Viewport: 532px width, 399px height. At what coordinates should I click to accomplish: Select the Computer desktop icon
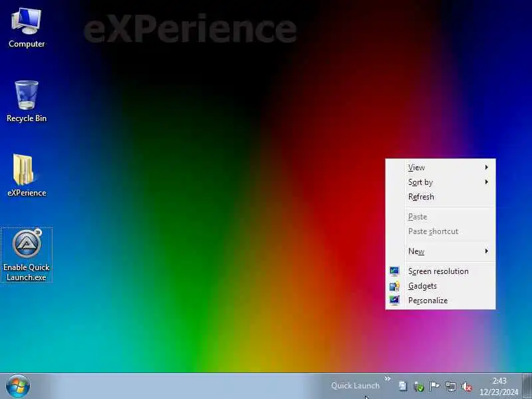[x=27, y=28]
